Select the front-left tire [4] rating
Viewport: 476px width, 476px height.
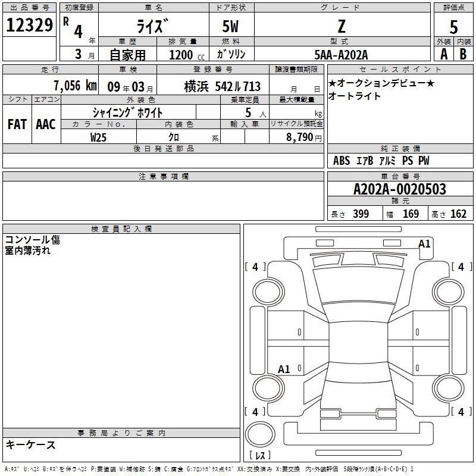pos(255,267)
